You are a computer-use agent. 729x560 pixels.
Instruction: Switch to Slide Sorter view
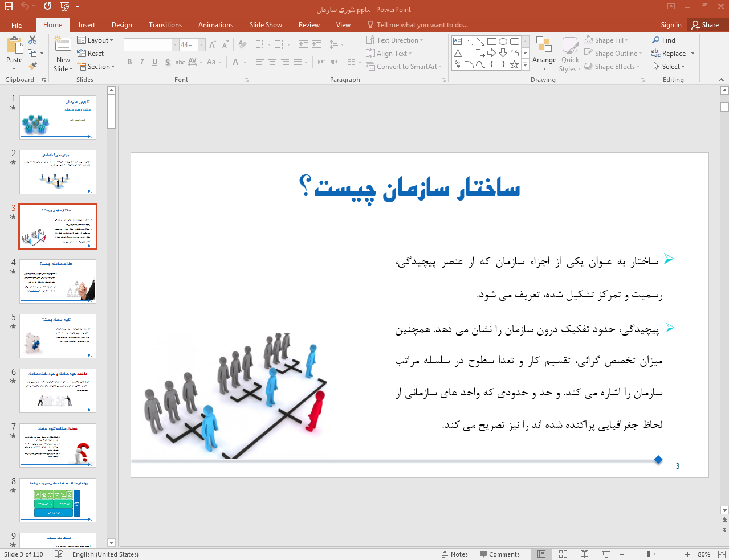click(x=563, y=554)
